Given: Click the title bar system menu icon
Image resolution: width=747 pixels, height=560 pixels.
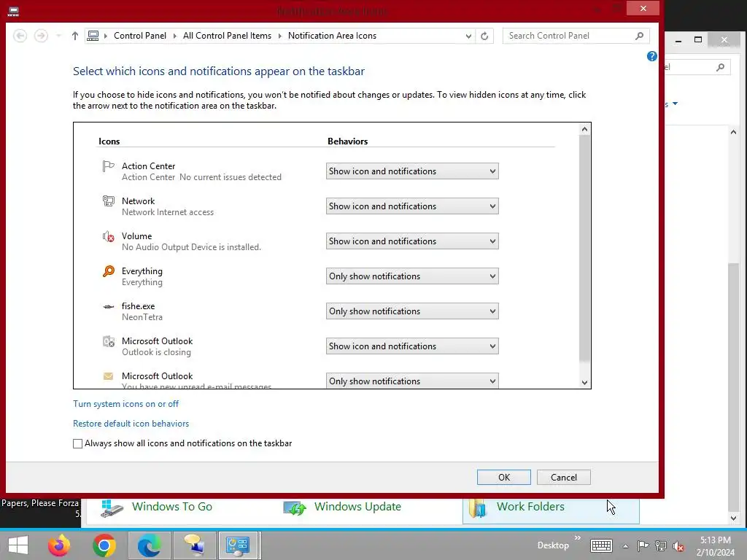Looking at the screenshot, I should [x=13, y=12].
